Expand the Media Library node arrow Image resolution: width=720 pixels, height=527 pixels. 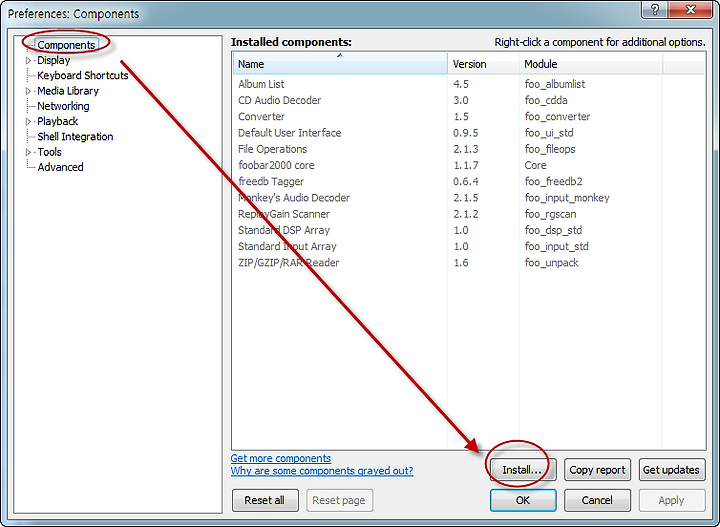[x=28, y=91]
